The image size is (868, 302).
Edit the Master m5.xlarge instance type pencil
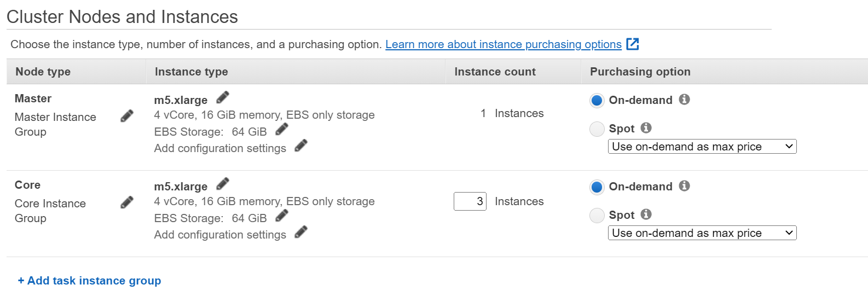click(223, 97)
